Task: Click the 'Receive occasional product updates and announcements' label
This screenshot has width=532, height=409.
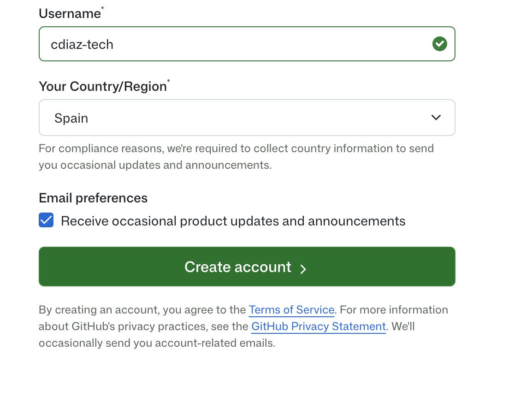Action: tap(233, 221)
